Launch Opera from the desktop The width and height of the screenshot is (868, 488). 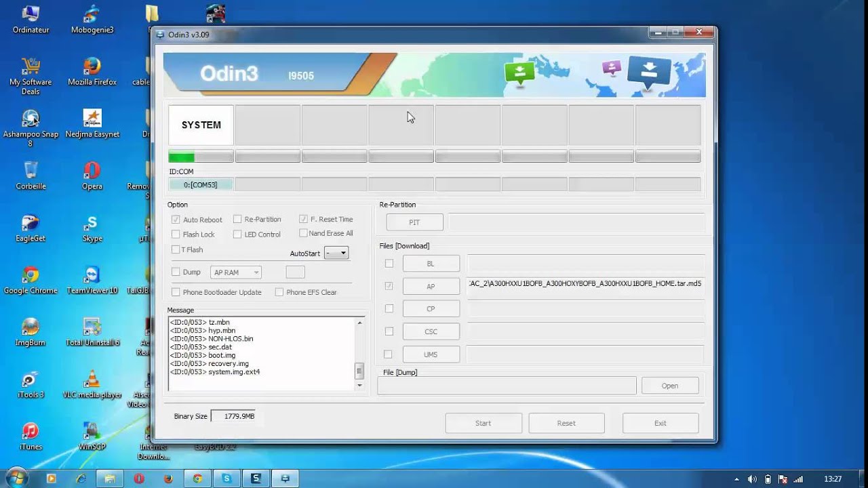[x=92, y=176]
